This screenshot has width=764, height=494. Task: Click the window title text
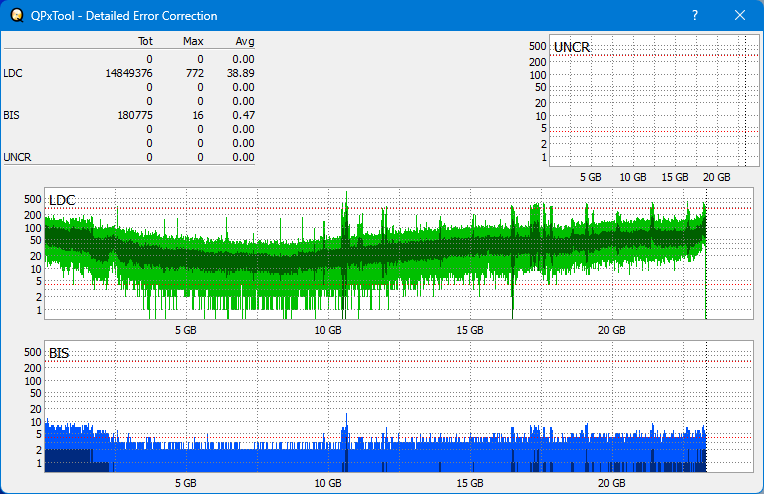click(x=125, y=16)
